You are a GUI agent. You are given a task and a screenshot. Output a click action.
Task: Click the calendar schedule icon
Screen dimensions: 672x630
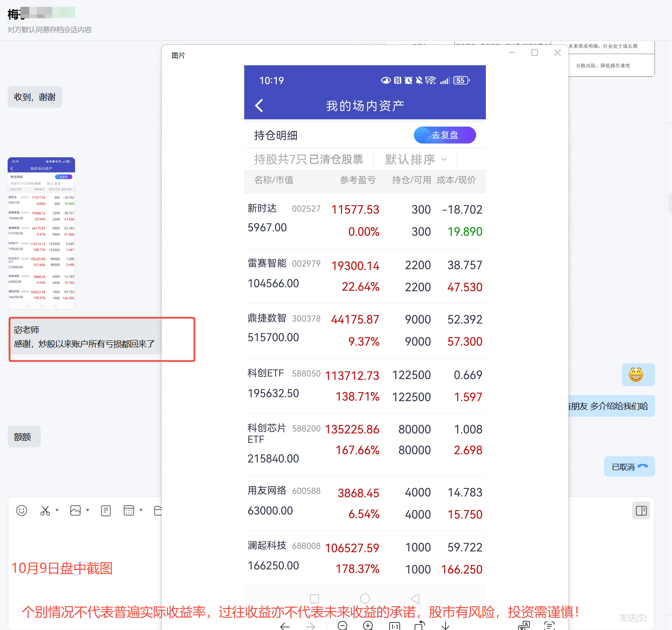(129, 510)
